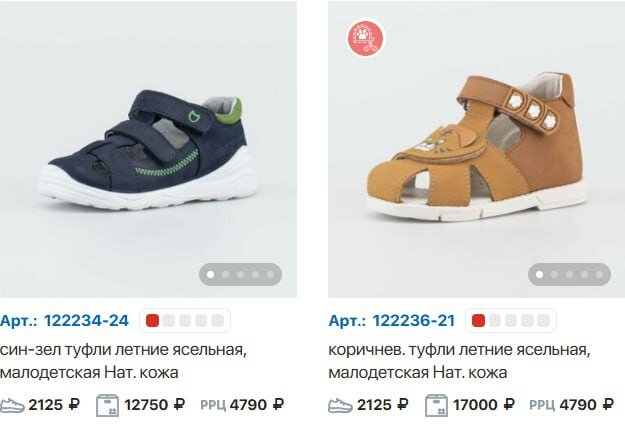Select last image dot on navy sandal
The image size is (625, 429).
[x=270, y=274]
